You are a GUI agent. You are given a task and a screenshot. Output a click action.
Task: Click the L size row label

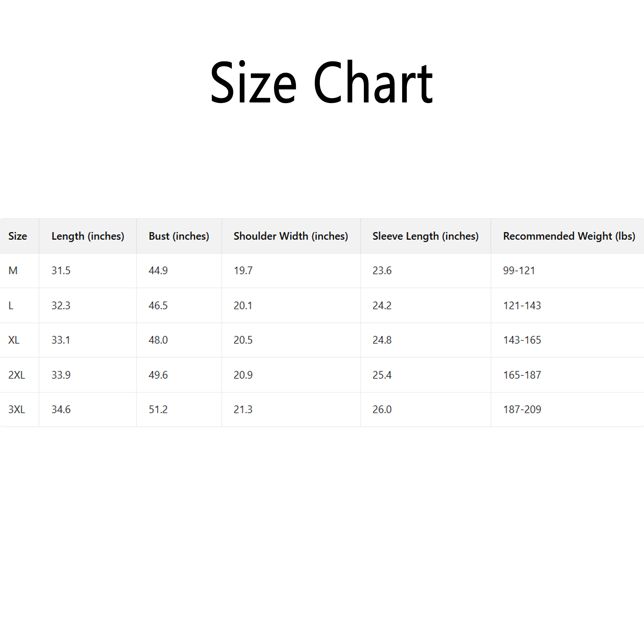pyautogui.click(x=11, y=306)
